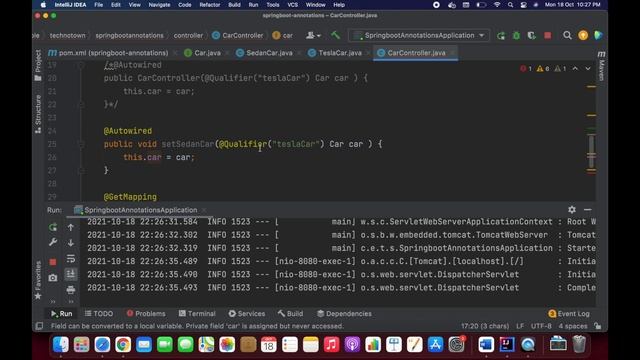
Task: Take thread dump with camera icon
Action: [53, 278]
